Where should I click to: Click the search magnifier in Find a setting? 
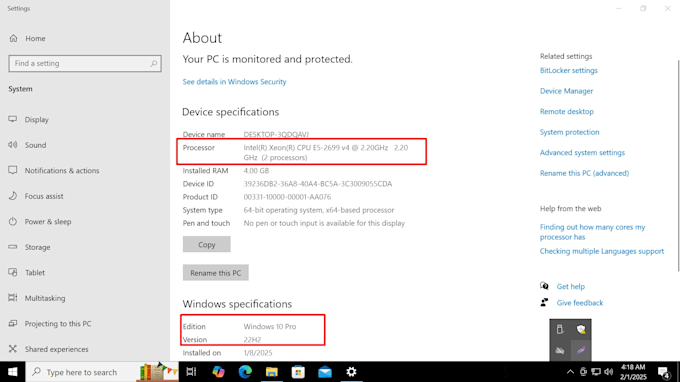(154, 63)
